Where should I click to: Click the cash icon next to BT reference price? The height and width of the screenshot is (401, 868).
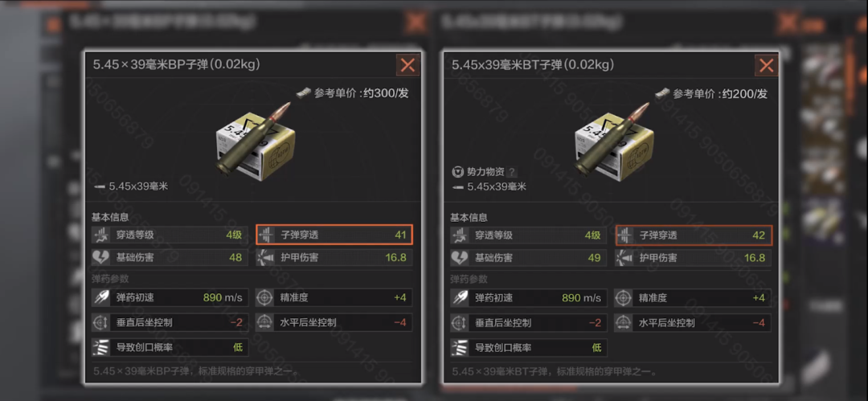point(662,93)
